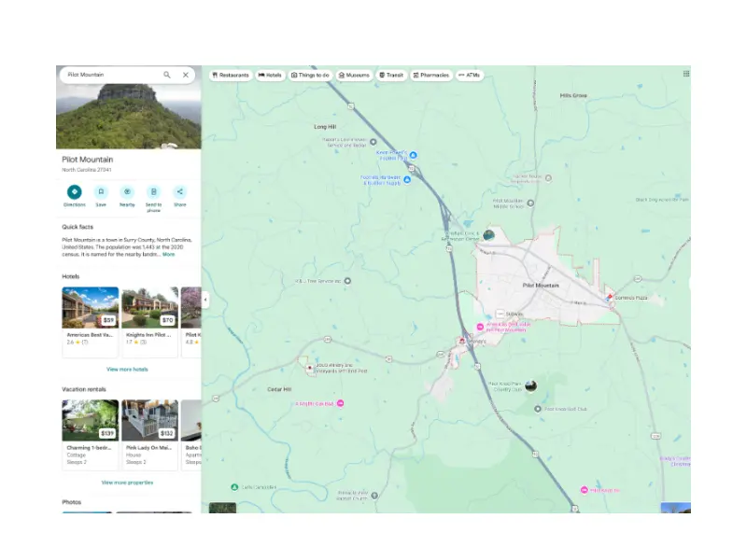
Task: Click the Domino's Pizza map pin
Action: click(x=609, y=295)
